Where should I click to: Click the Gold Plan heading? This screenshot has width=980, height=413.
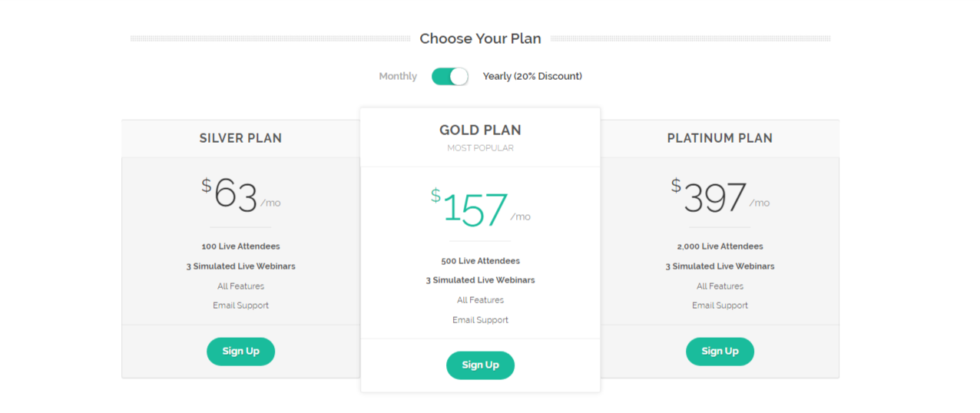click(x=480, y=131)
